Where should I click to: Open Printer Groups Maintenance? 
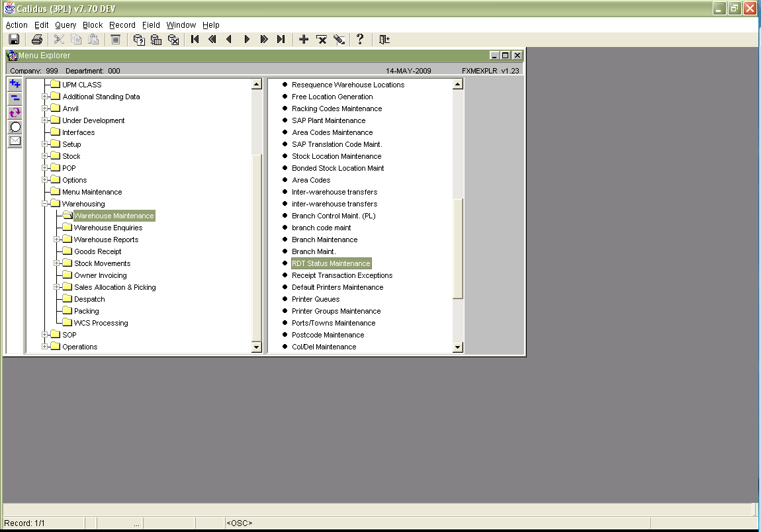click(336, 311)
